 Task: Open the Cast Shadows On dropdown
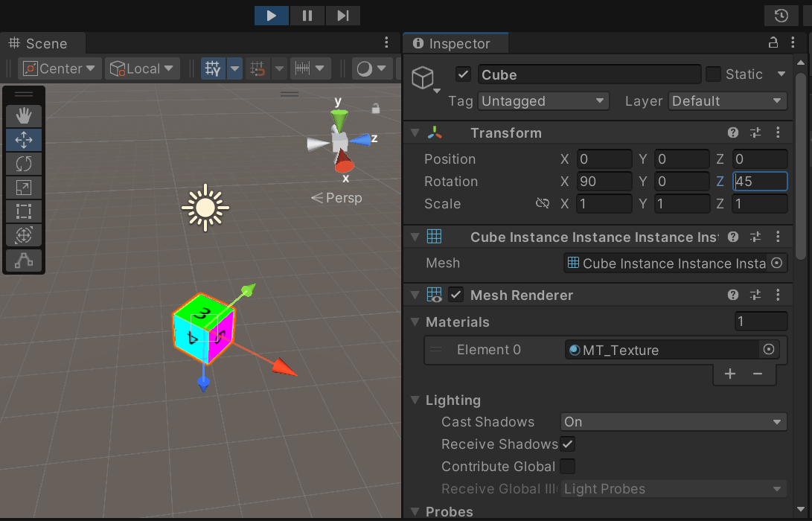(x=674, y=421)
